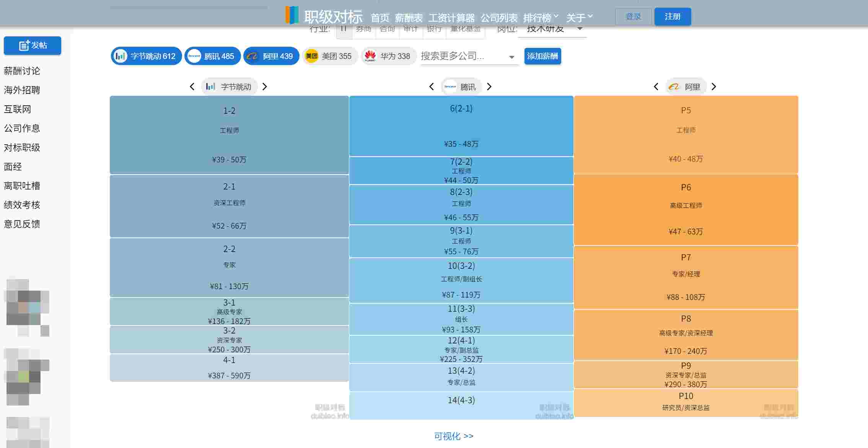Click the 添加薪酬 button
This screenshot has height=448, width=868.
point(542,56)
